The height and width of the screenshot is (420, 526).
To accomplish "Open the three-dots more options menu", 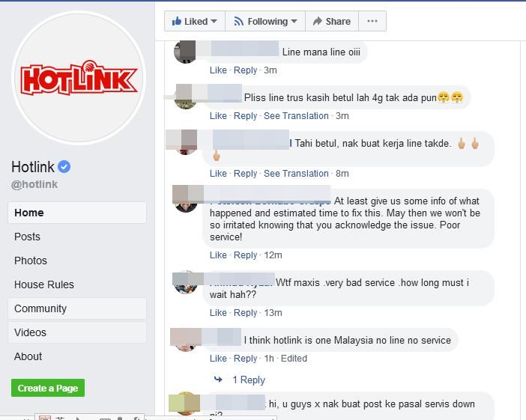I will tap(372, 21).
